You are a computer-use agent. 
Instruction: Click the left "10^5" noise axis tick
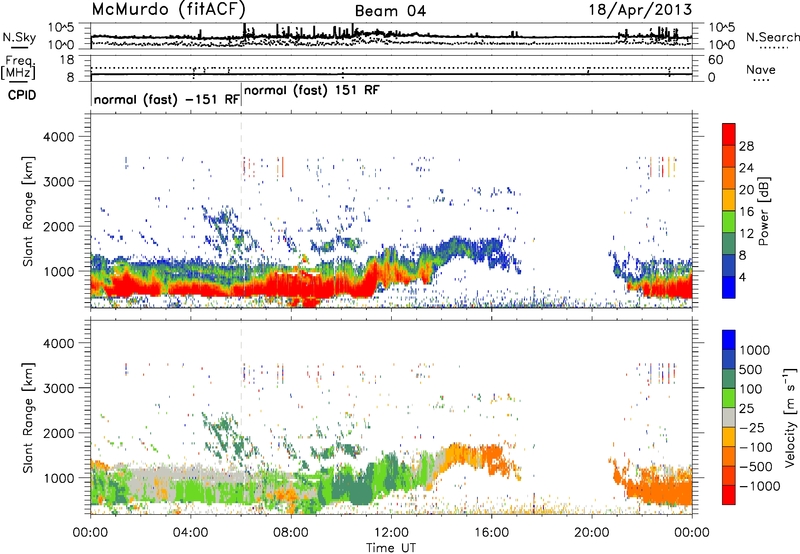[x=61, y=27]
